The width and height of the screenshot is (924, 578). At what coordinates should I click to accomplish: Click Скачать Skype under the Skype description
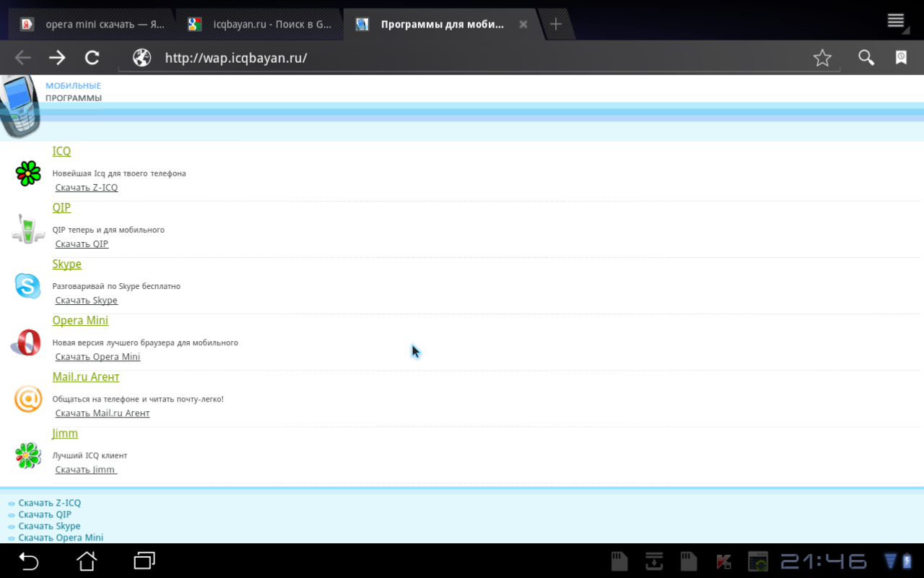(x=87, y=301)
